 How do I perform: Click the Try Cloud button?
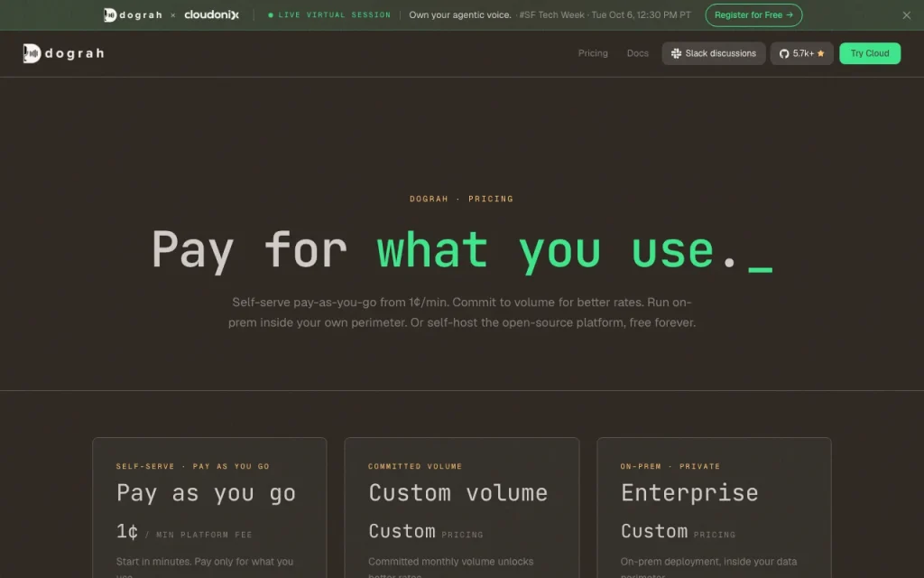tap(870, 53)
